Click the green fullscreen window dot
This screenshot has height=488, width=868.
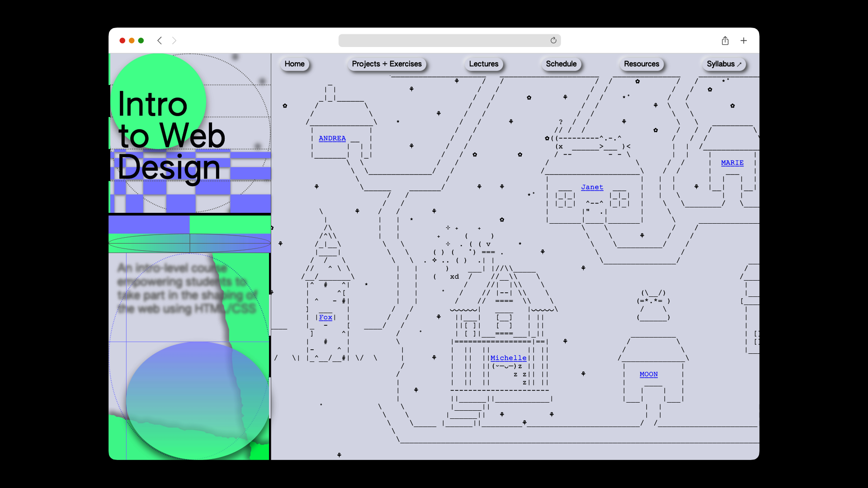click(141, 41)
